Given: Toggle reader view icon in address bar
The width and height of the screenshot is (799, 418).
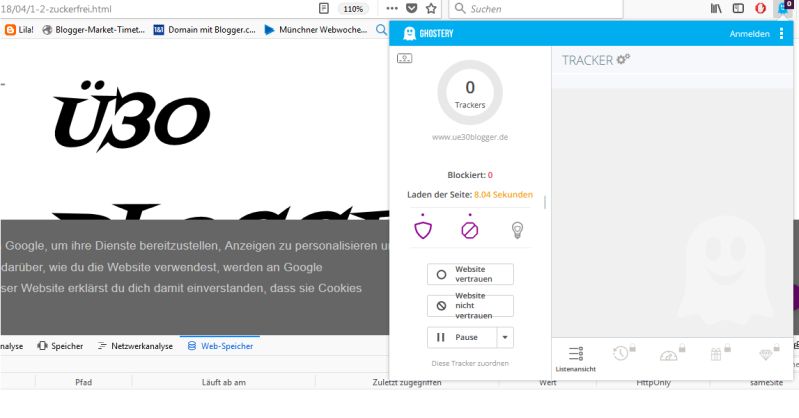Looking at the screenshot, I should 324,8.
